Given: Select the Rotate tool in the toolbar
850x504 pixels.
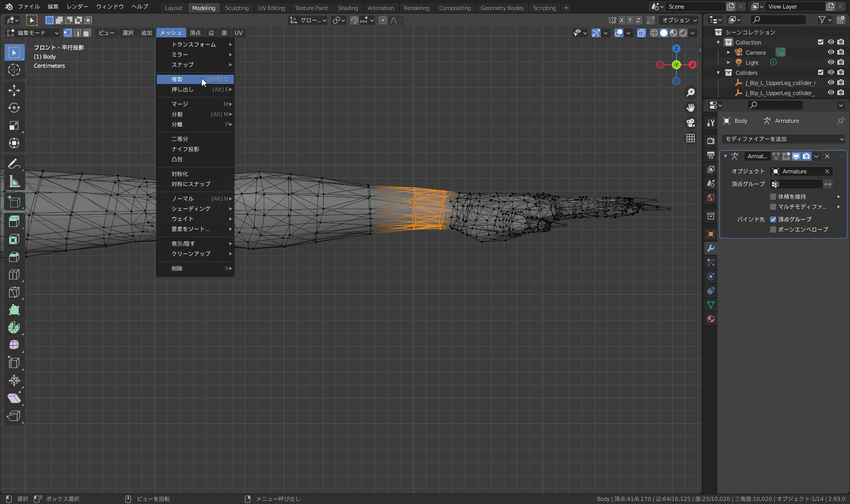Looking at the screenshot, I should click(14, 108).
